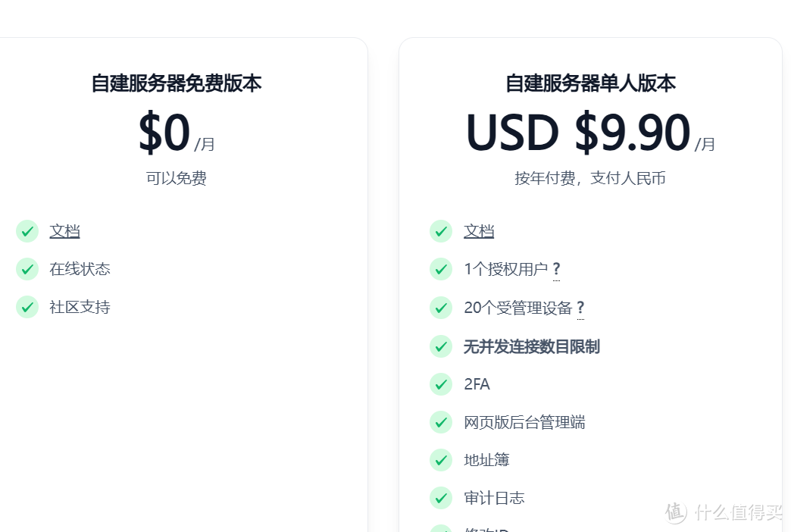This screenshot has height=532, width=791.
Task: Click the $0 price text
Action: [164, 133]
